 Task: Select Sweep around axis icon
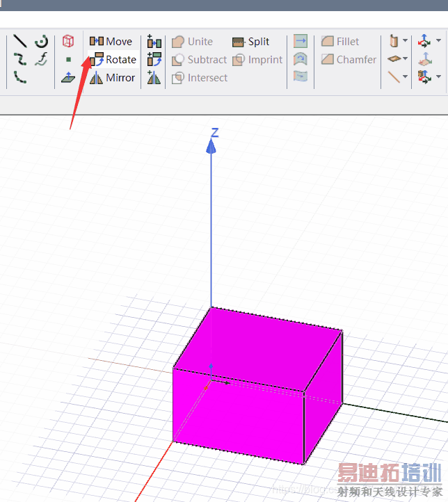point(301,59)
